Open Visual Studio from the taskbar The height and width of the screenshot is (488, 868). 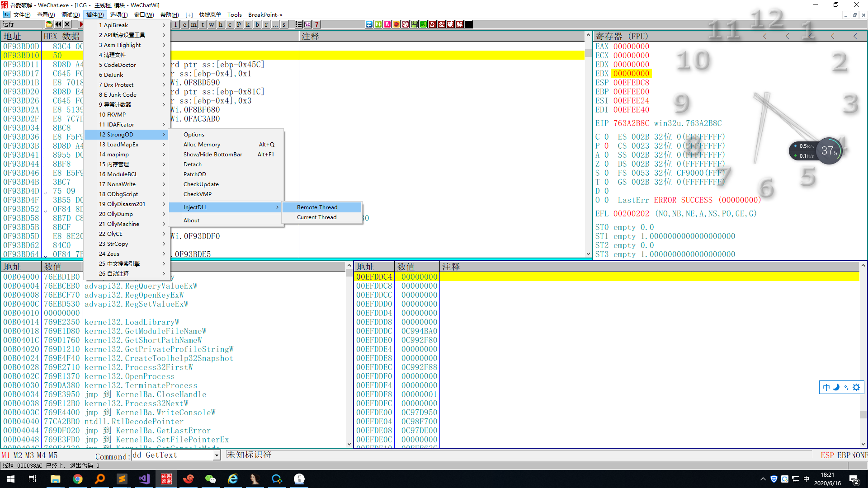(144, 479)
